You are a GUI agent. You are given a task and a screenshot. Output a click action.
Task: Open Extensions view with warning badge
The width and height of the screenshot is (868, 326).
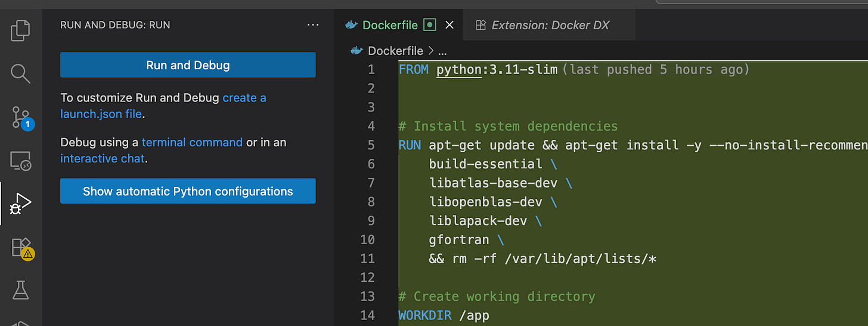[21, 247]
